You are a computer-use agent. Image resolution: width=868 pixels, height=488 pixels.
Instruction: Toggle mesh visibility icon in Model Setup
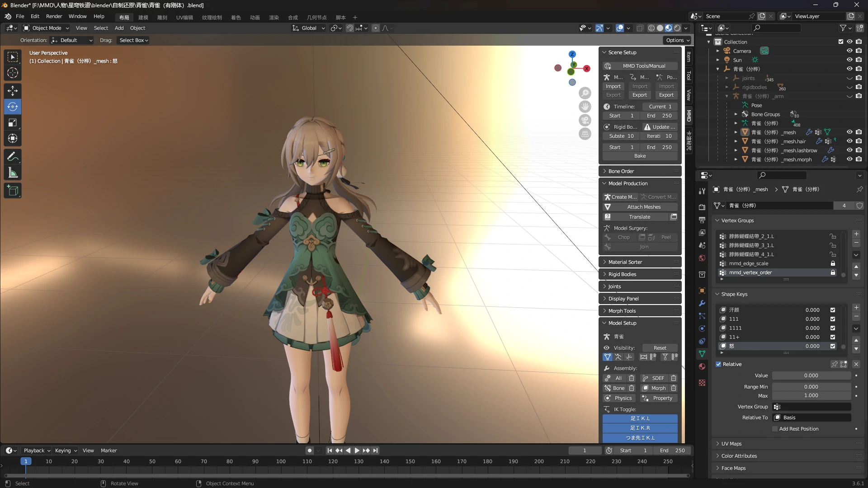pos(608,357)
